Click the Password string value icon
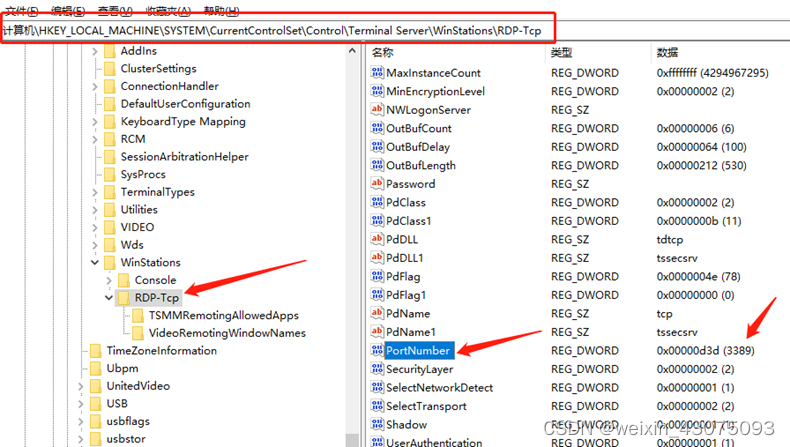Screen dimensions: 790x447 click(x=377, y=183)
